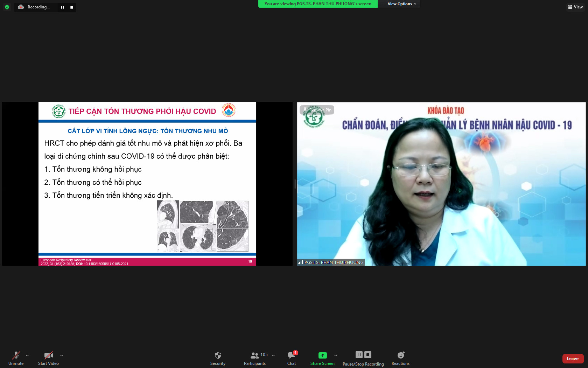Open the Chat panel
This screenshot has width=588, height=368.
tap(292, 358)
